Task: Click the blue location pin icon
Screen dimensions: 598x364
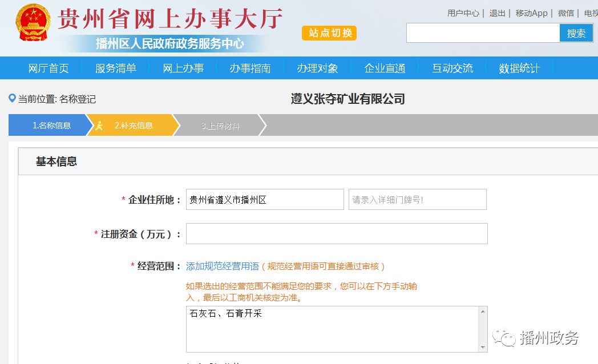Action: [x=12, y=99]
